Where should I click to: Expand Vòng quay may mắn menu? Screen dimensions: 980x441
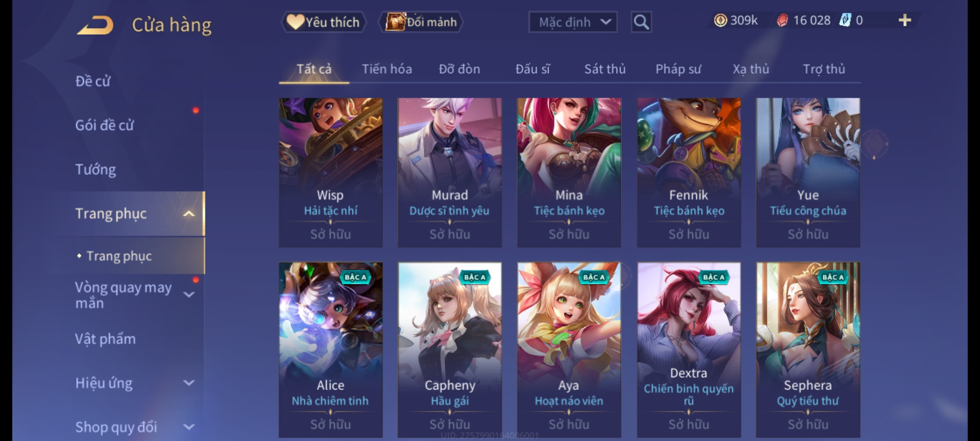(189, 295)
